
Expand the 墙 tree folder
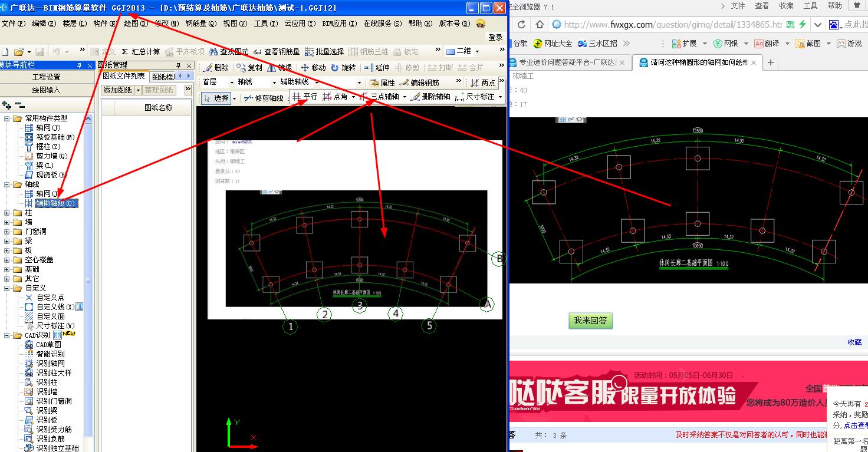[6, 222]
